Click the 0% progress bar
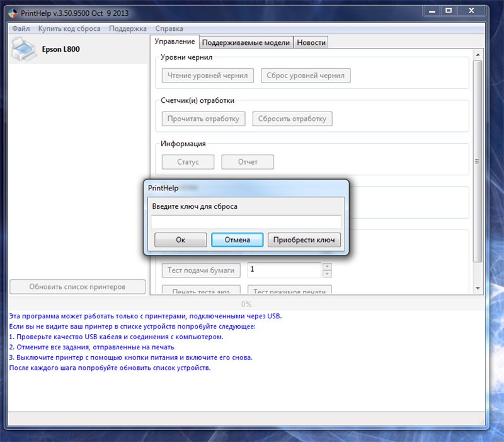Viewport: 504px width, 442px height. 246,305
